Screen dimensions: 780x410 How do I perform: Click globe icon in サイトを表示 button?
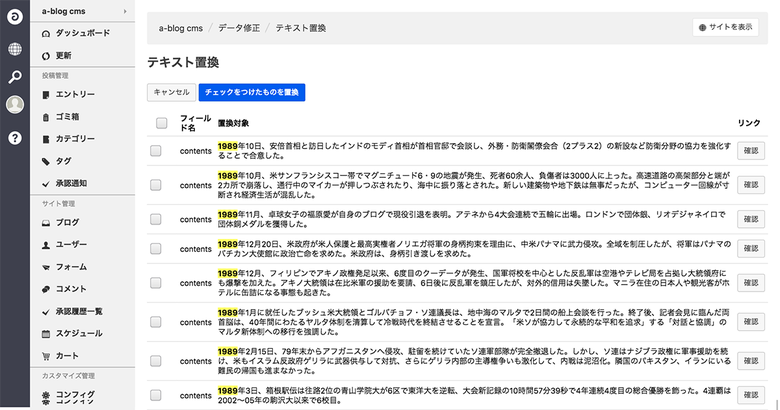702,27
